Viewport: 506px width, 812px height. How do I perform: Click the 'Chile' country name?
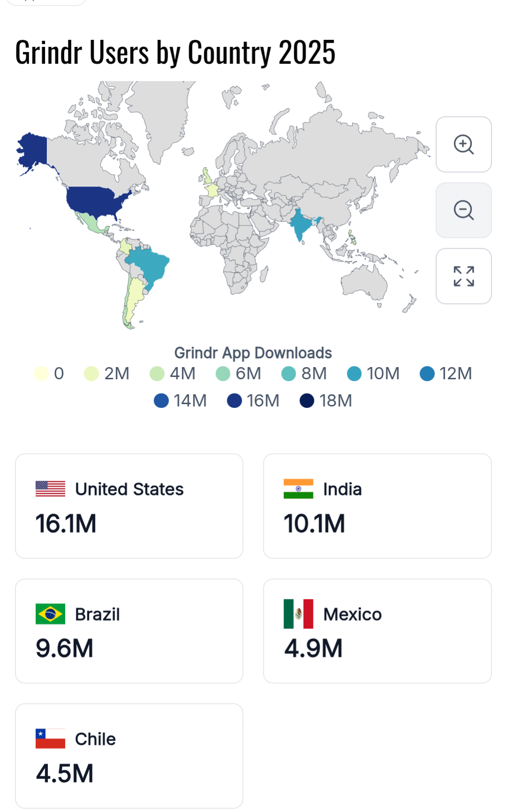click(x=96, y=738)
